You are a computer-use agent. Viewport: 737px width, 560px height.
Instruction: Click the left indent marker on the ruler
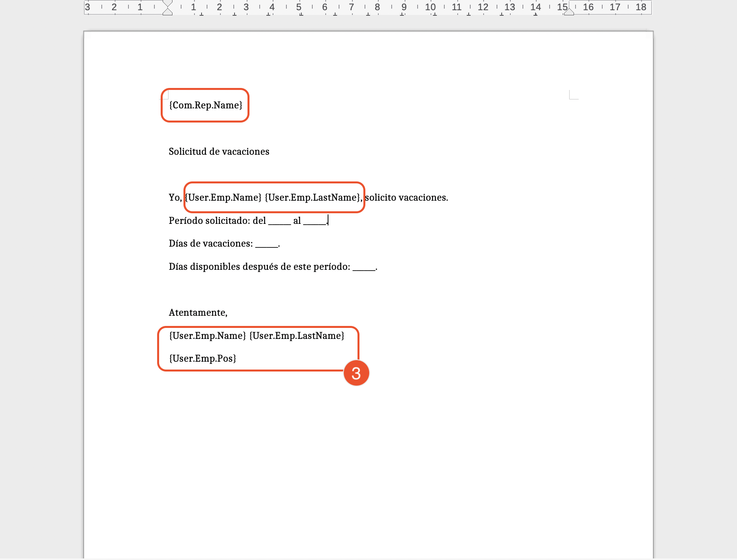pos(167,11)
